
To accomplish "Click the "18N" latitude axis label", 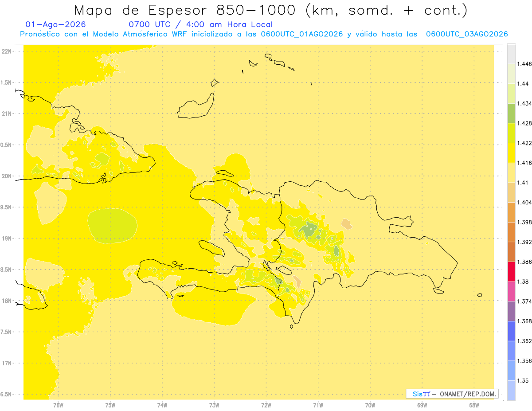I will [x=7, y=301].
